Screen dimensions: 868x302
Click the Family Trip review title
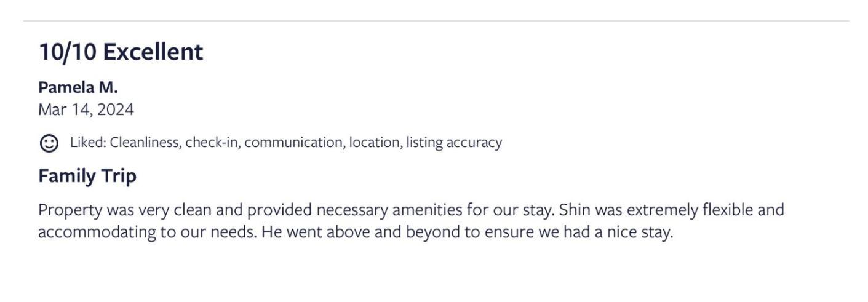coord(87,176)
